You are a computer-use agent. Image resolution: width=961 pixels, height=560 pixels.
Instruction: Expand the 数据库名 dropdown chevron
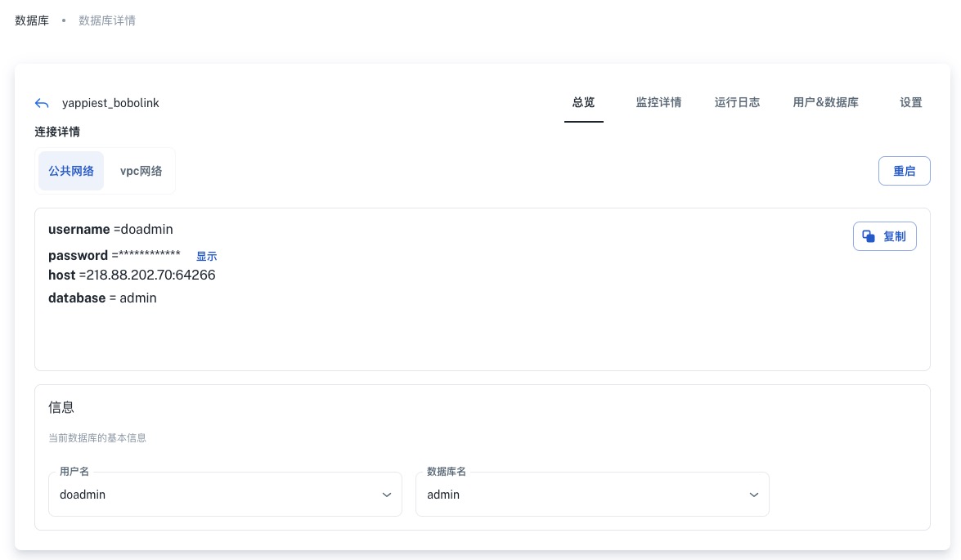[x=754, y=495]
